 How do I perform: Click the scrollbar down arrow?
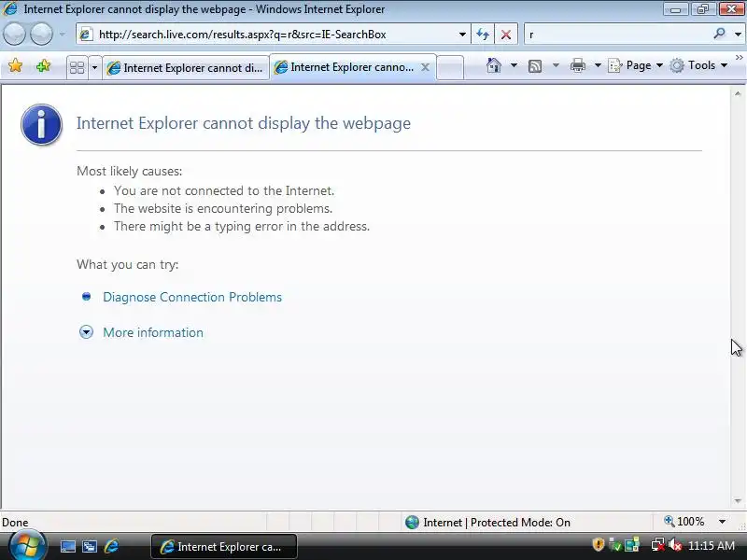[738, 500]
